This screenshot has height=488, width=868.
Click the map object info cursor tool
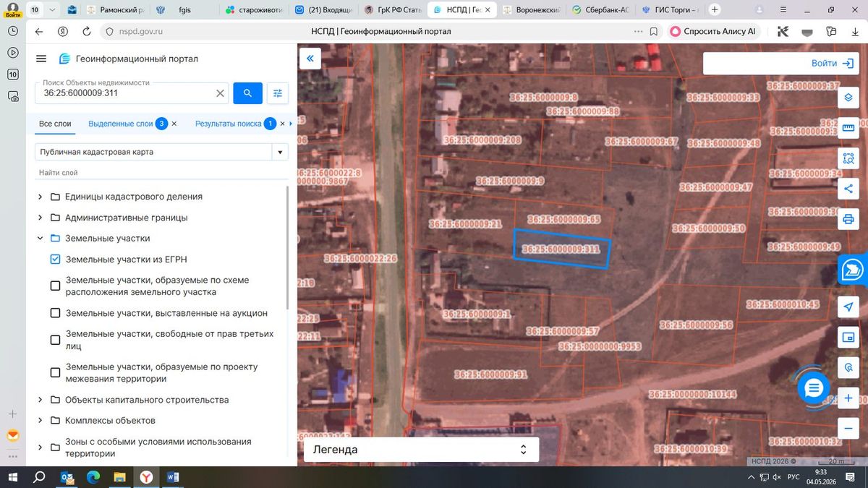(849, 368)
